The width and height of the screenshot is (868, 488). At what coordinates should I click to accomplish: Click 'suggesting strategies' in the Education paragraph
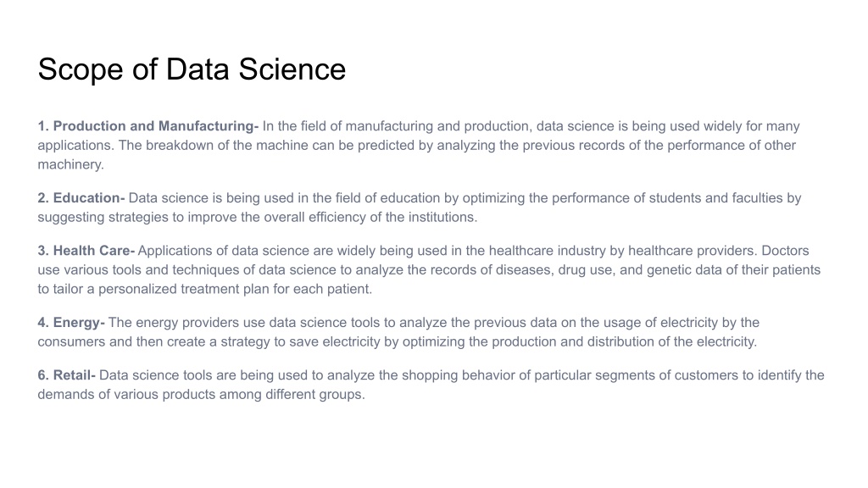(103, 218)
